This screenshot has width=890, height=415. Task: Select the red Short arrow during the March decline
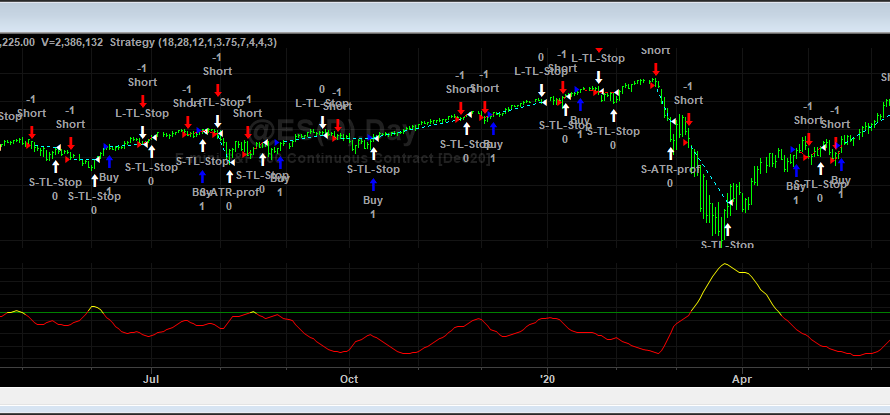click(x=688, y=118)
